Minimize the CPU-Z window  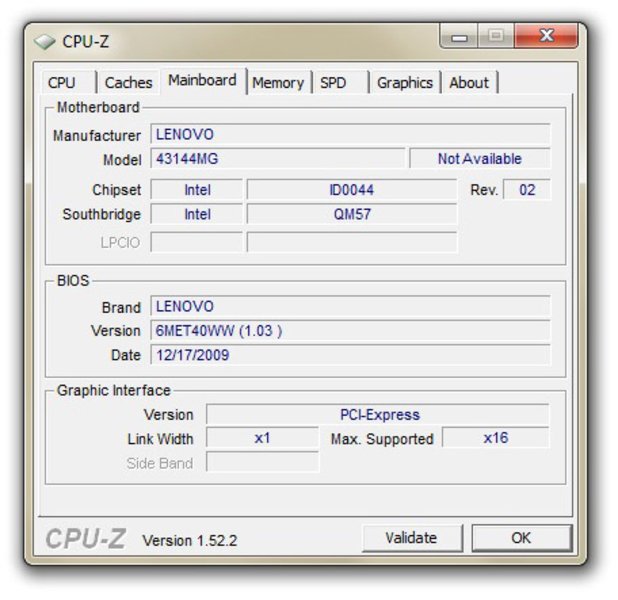459,37
